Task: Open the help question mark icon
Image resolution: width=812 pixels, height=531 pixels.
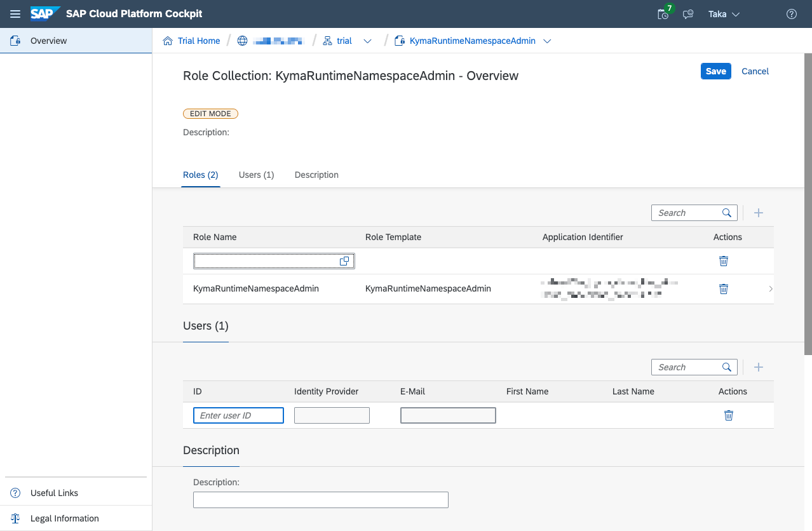Action: click(792, 14)
